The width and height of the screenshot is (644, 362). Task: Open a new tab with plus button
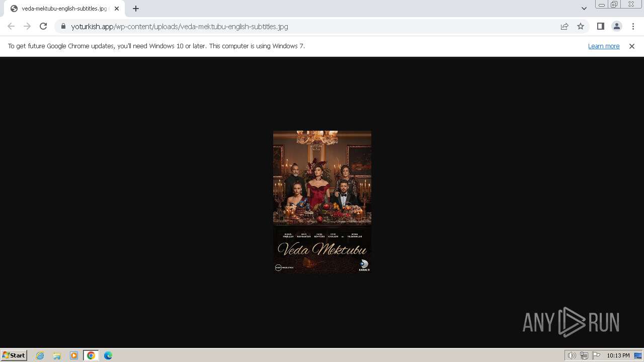136,9
